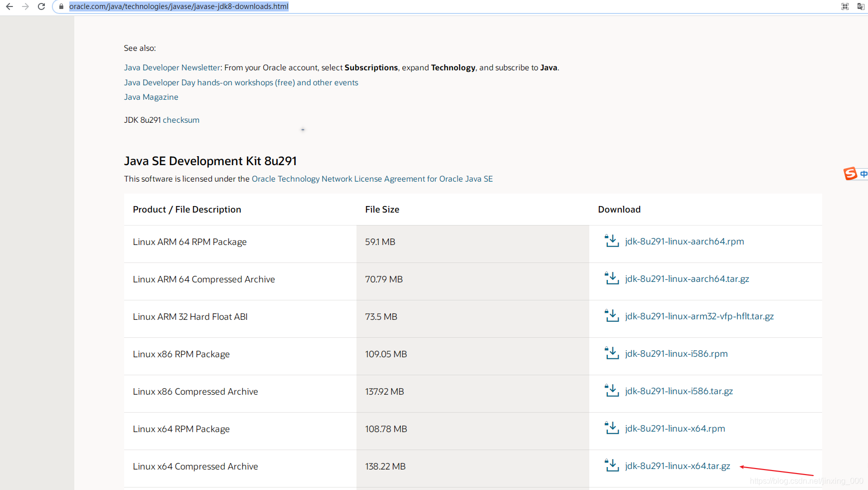Click download icon for jdk-8u291-linux-i586.rpm
Viewport: 868px width, 490px height.
point(612,353)
